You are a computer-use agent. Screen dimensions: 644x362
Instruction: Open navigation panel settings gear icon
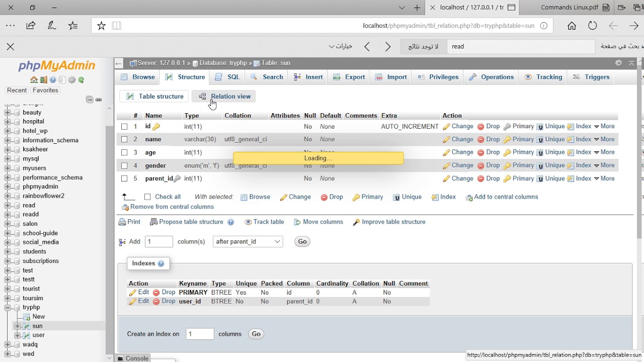pos(71,80)
